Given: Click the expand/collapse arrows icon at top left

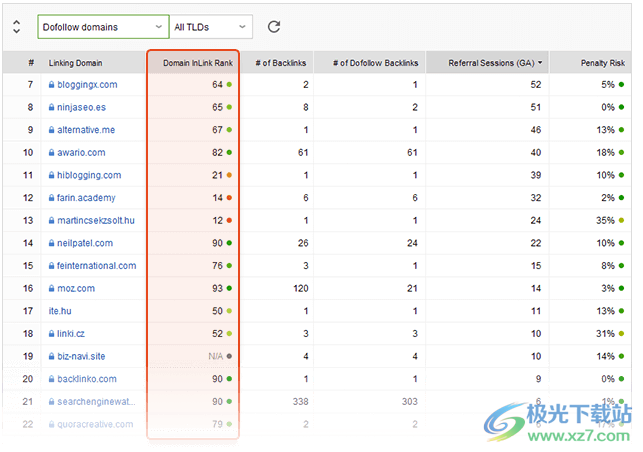Looking at the screenshot, I should point(16,27).
